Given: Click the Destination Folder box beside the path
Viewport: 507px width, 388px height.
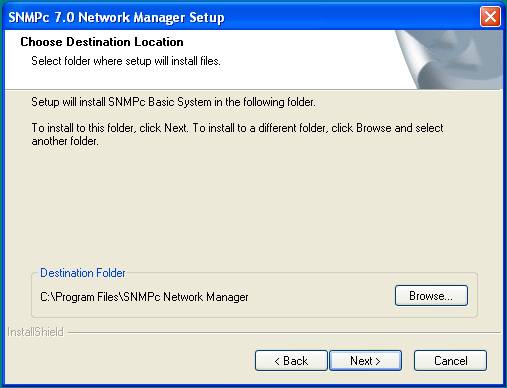Looking at the screenshot, I should [x=320, y=296].
